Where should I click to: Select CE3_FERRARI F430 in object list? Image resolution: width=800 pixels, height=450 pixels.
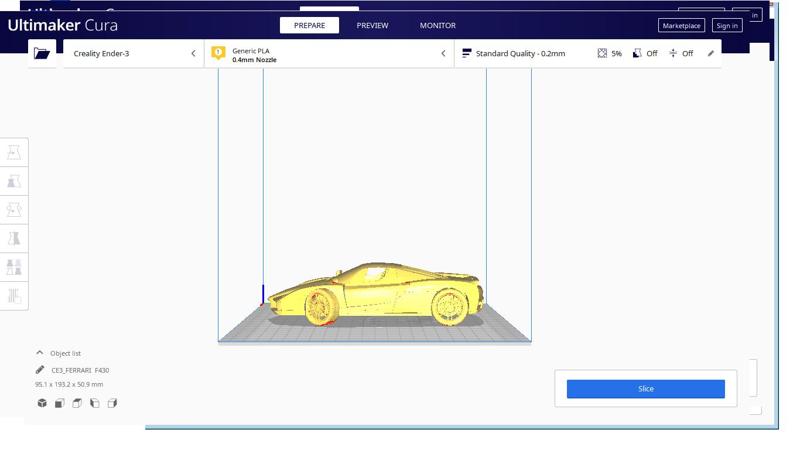click(x=80, y=370)
